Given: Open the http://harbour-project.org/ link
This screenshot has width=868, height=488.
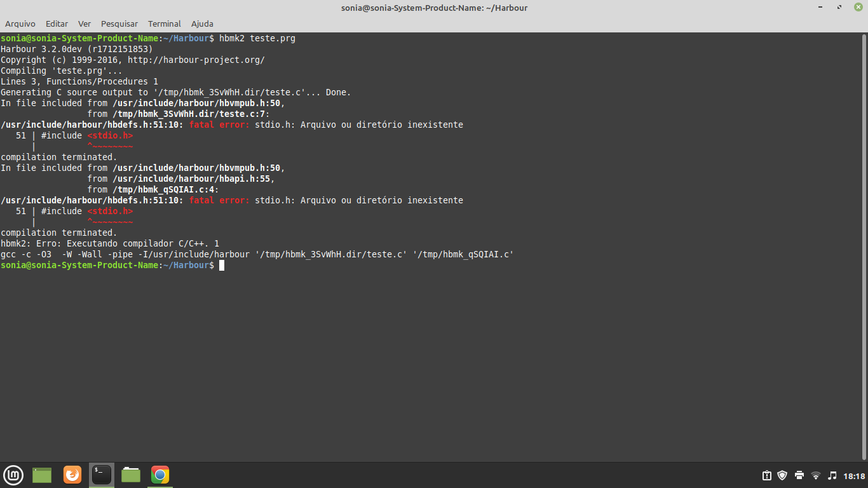Looking at the screenshot, I should 196,60.
